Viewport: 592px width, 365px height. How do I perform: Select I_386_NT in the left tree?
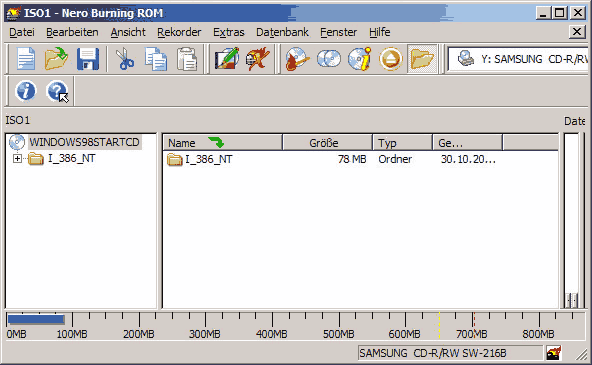coord(72,159)
